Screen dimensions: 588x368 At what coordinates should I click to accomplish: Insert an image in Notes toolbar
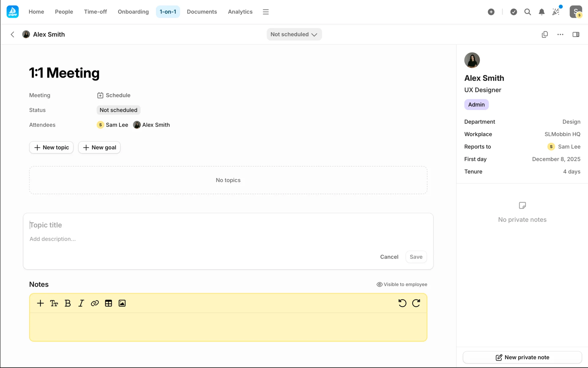[x=122, y=303]
